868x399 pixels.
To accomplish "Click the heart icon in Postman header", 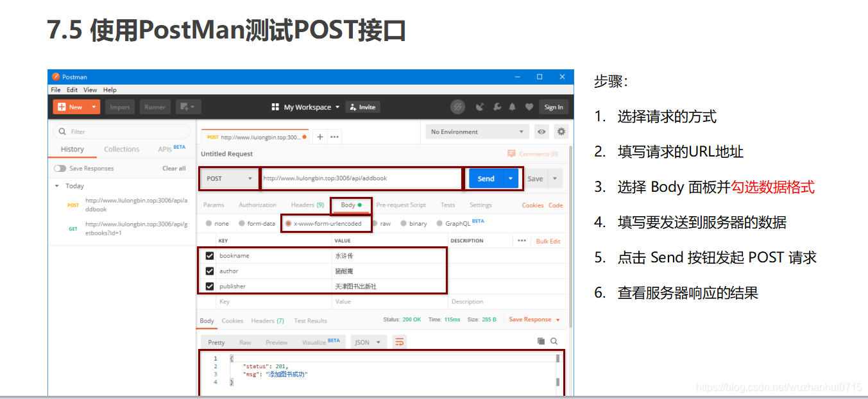I will coord(529,107).
